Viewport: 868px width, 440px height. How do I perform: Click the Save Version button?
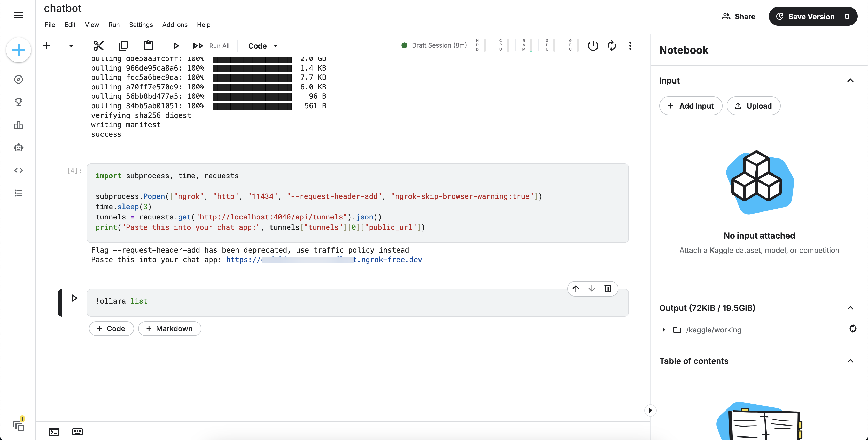(805, 17)
